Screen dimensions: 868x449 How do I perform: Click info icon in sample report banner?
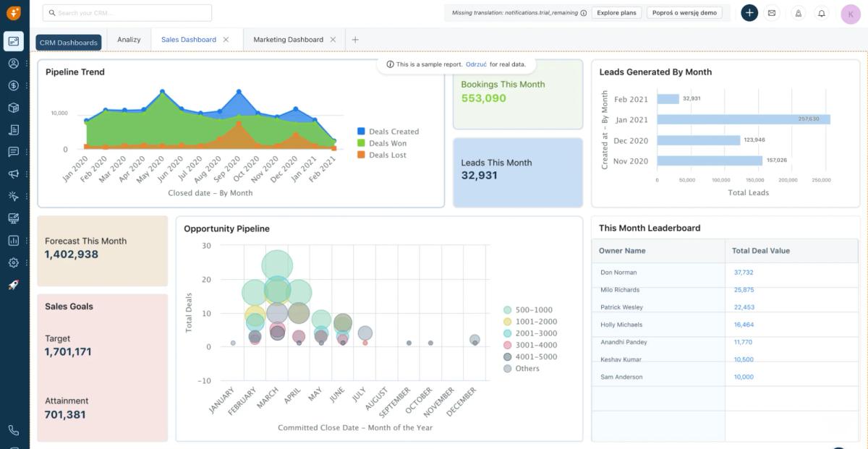click(x=391, y=64)
